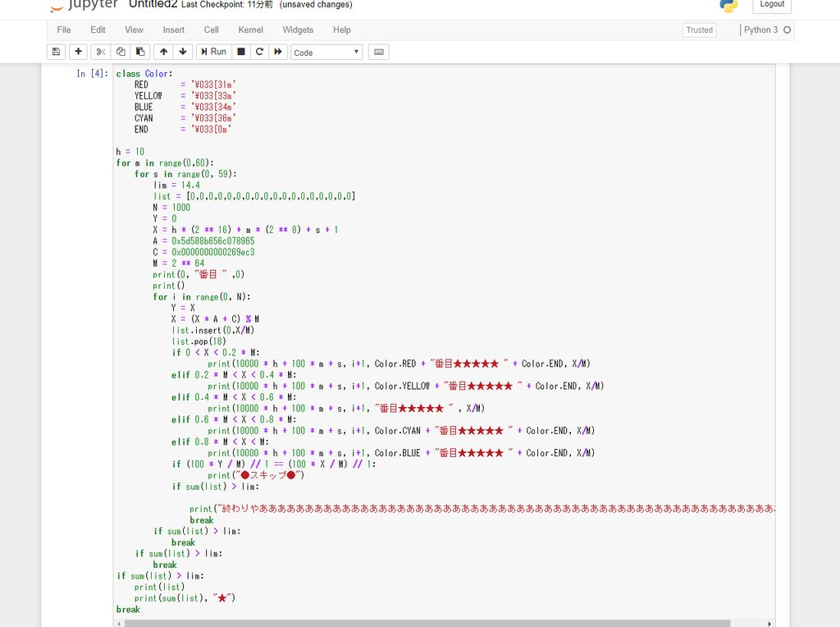Viewport: 840px width, 627px height.
Task: Move selected cell down arrow
Action: pyautogui.click(x=183, y=52)
